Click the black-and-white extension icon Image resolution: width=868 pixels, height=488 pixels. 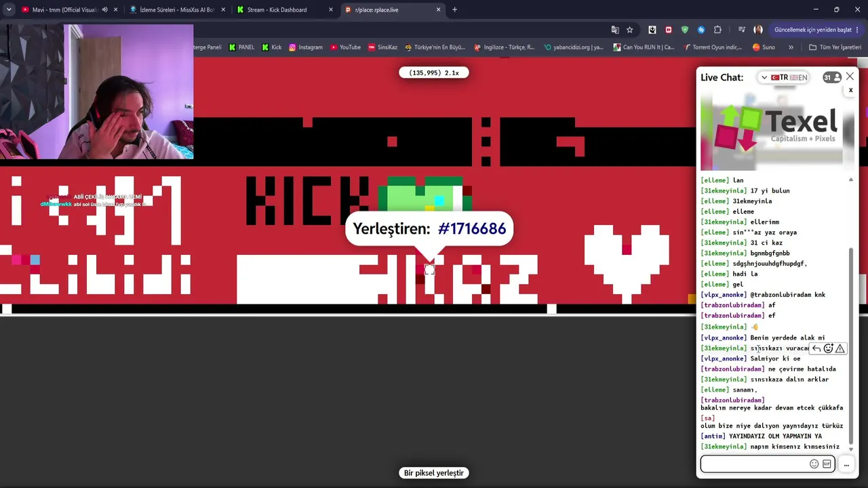pos(652,30)
